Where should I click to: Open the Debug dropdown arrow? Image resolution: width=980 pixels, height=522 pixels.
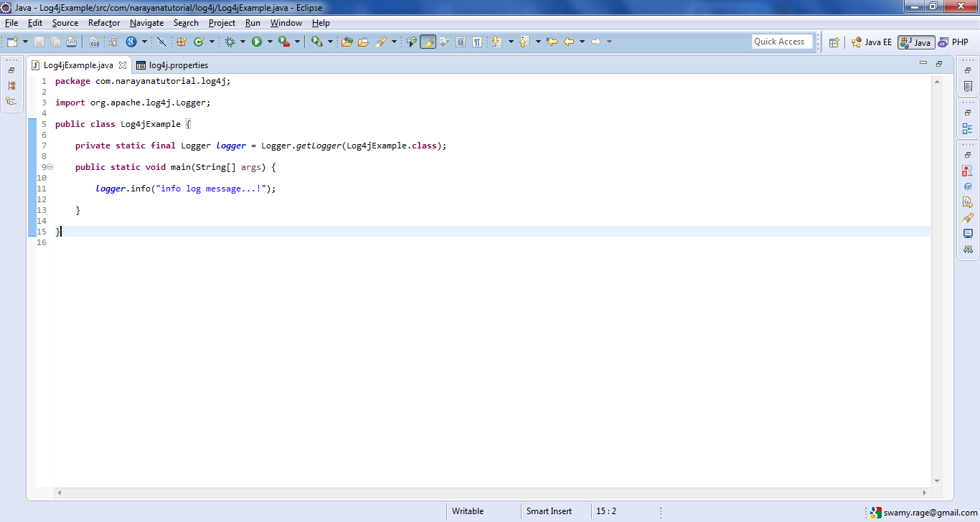(x=242, y=42)
